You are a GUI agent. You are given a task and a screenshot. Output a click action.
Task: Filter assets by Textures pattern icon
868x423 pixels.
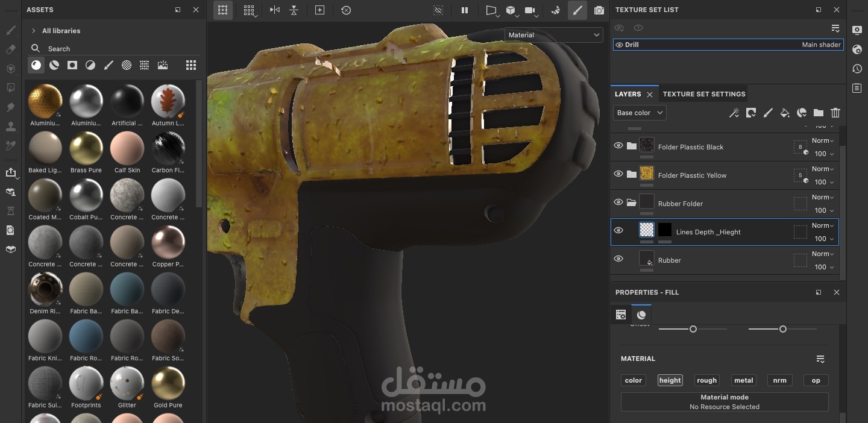145,65
